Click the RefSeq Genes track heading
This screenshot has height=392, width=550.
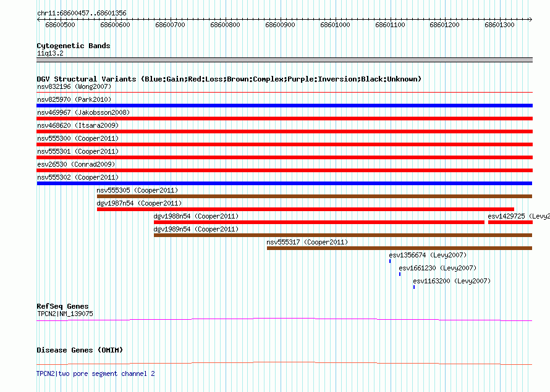coord(62,306)
